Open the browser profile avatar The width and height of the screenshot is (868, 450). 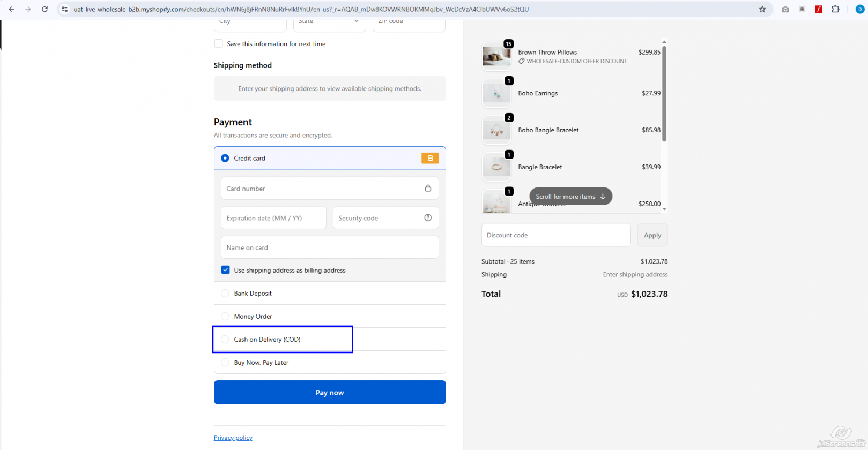pyautogui.click(x=859, y=9)
